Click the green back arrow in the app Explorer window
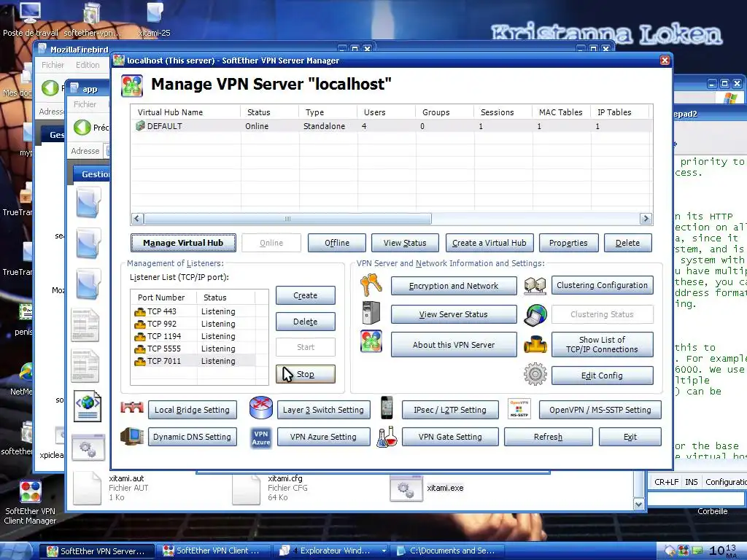Image resolution: width=747 pixels, height=560 pixels. point(82,127)
